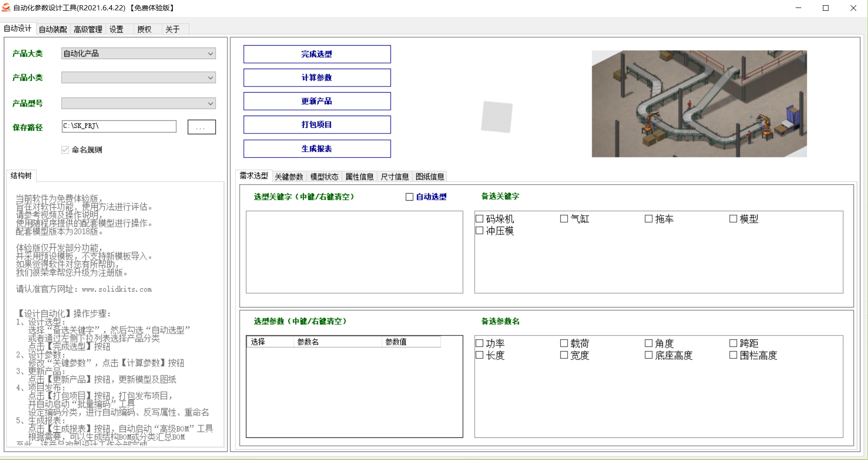Check the 载荷 parameter
The image size is (868, 460).
click(564, 343)
